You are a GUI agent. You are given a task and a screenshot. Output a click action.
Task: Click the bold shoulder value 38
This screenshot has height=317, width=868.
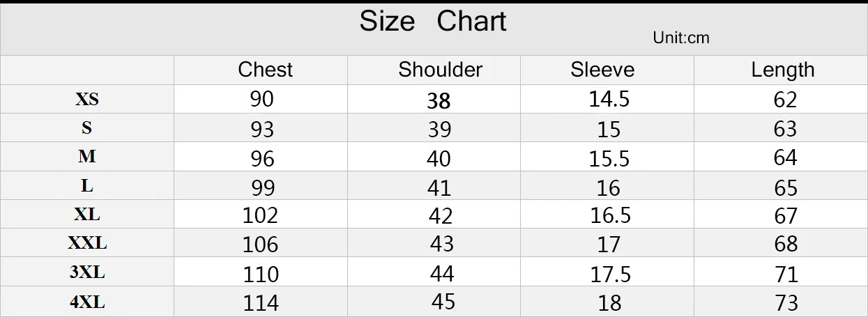439,102
